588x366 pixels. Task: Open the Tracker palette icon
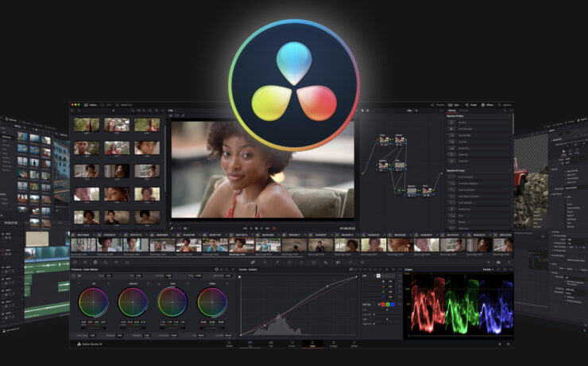point(301,262)
